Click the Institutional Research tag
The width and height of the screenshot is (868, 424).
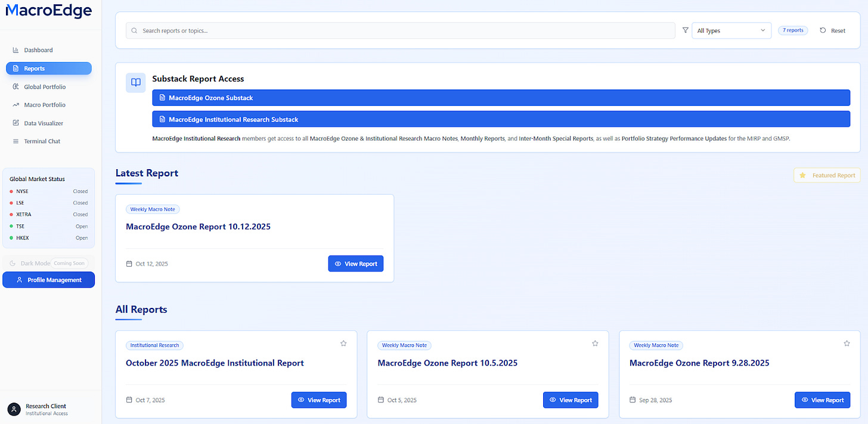(x=155, y=345)
